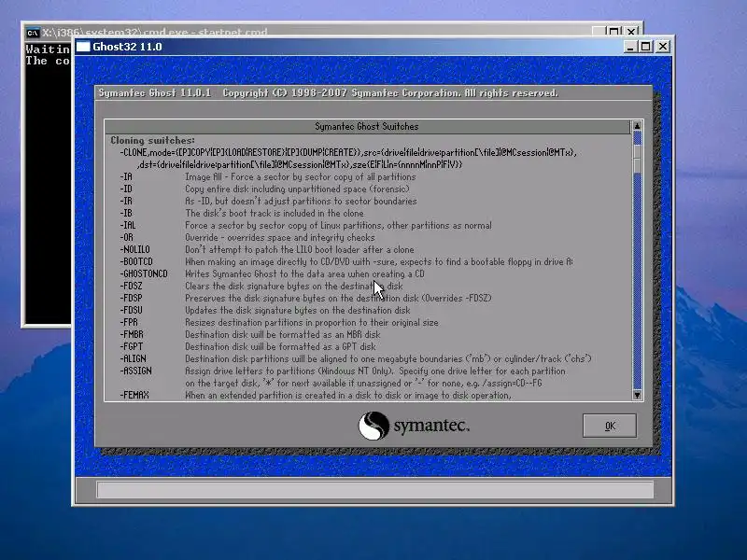
Task: Select the -IR switch row
Action: pos(268,201)
